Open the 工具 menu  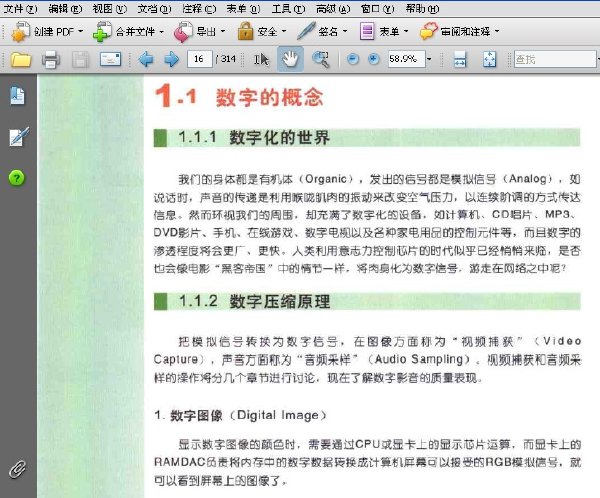pos(288,8)
